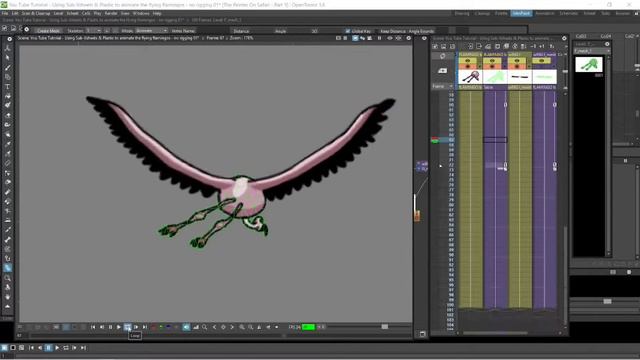Click the first icon in Xsheet toolbar
This screenshot has height=360, width=640.
point(435,47)
